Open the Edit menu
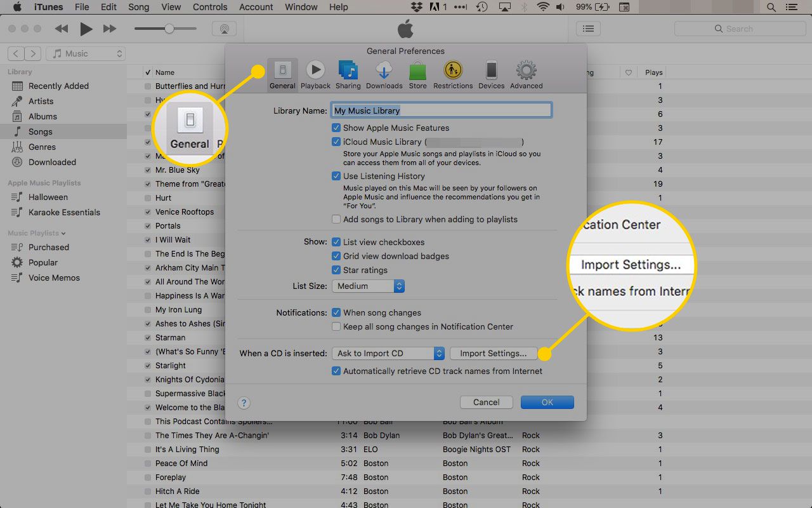 click(108, 7)
